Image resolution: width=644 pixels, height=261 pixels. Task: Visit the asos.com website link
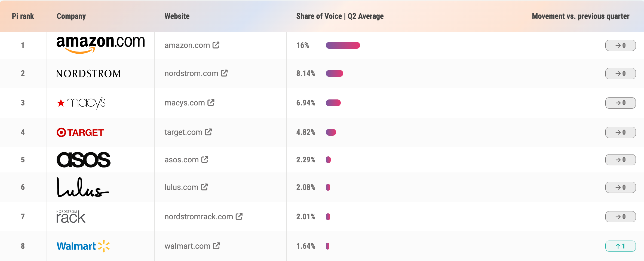tap(182, 160)
